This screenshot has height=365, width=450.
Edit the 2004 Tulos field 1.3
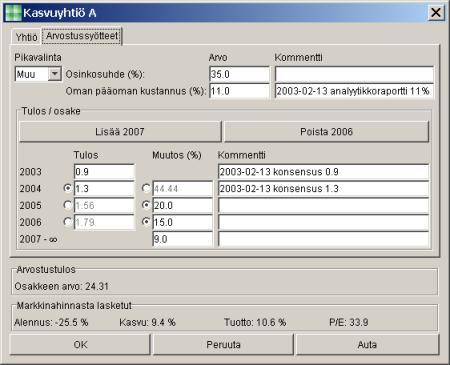[104, 189]
